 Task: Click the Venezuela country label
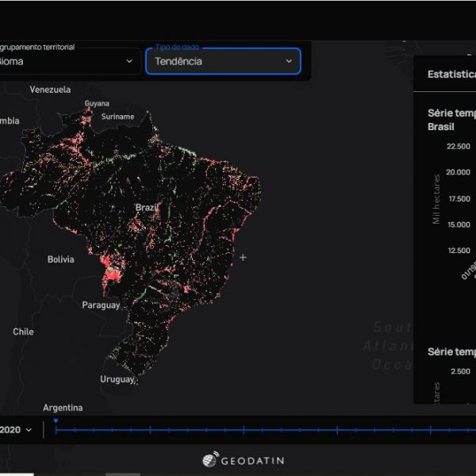(x=50, y=90)
